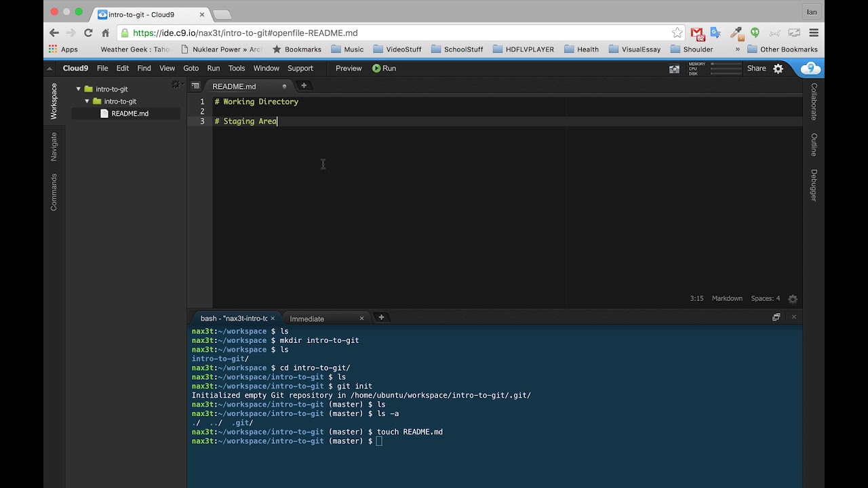Click the Share button

coord(756,68)
